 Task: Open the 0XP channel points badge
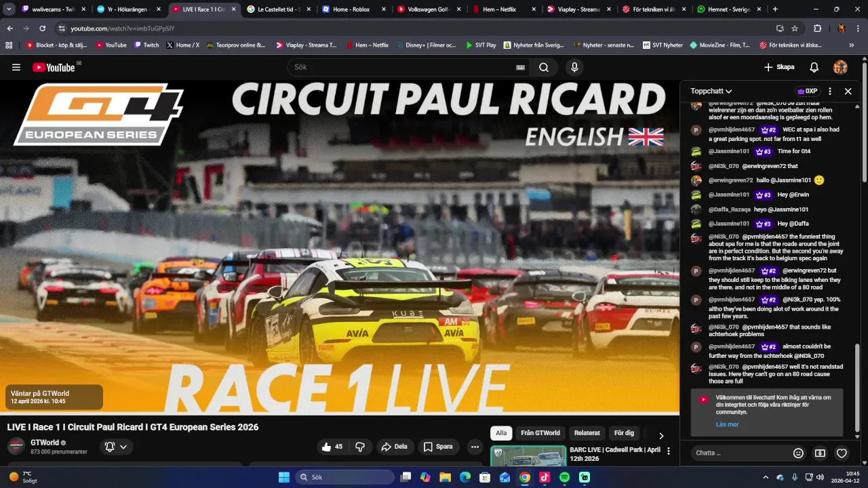807,91
